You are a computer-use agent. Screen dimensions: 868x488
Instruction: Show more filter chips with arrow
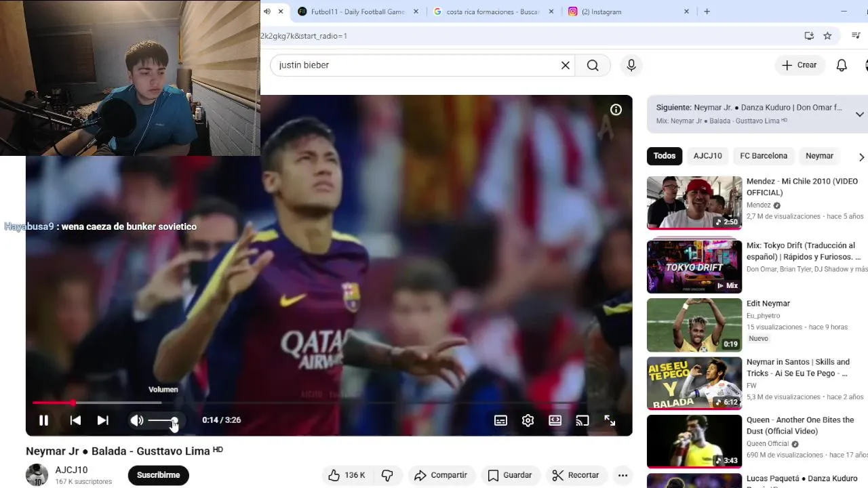pyautogui.click(x=861, y=157)
